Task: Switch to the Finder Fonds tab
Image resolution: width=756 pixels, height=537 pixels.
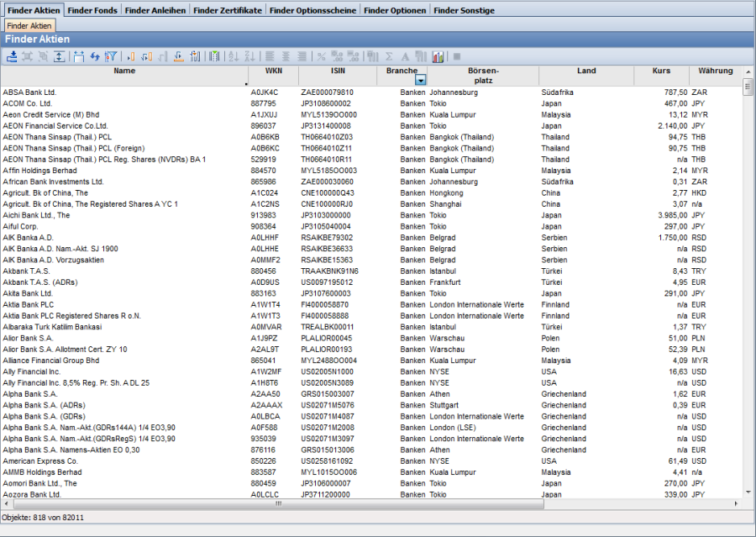Action: (x=92, y=10)
